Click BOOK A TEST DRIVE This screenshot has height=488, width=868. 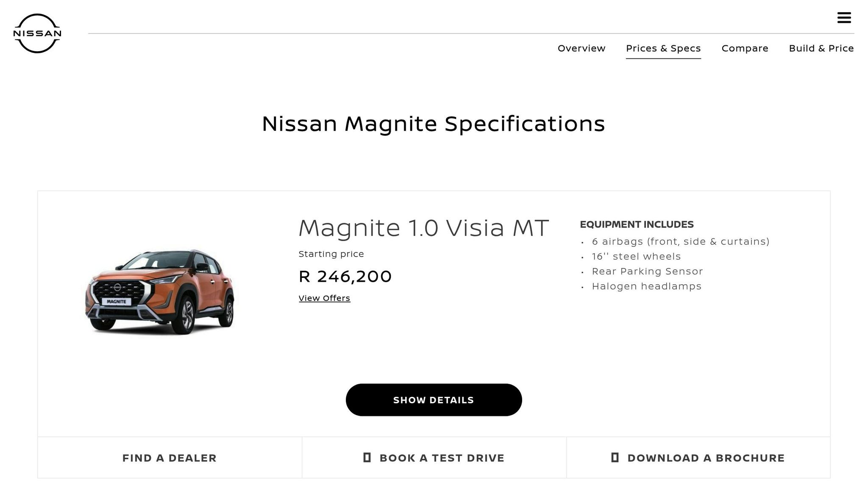442,457
